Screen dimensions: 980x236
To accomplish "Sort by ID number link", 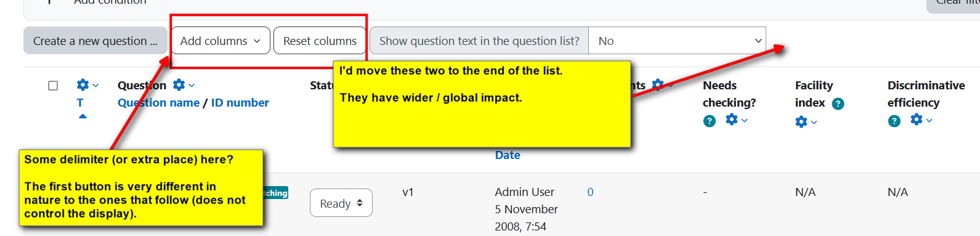I will tap(240, 103).
